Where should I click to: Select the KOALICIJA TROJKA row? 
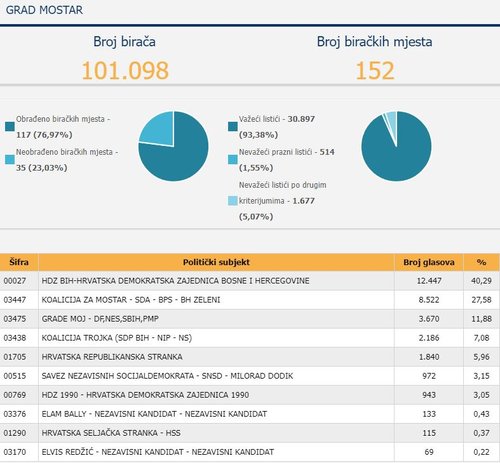(x=250, y=338)
